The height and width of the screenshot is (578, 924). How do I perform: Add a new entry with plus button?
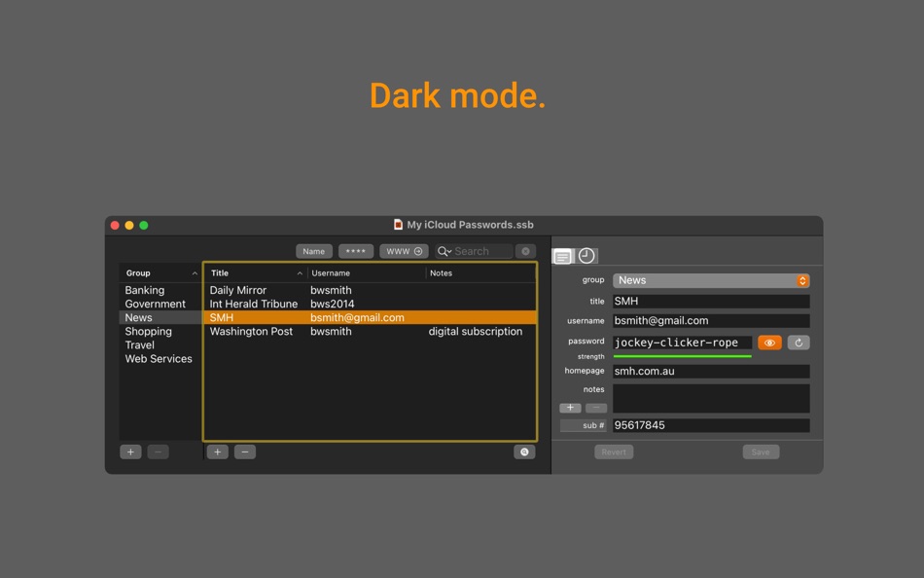pos(218,452)
